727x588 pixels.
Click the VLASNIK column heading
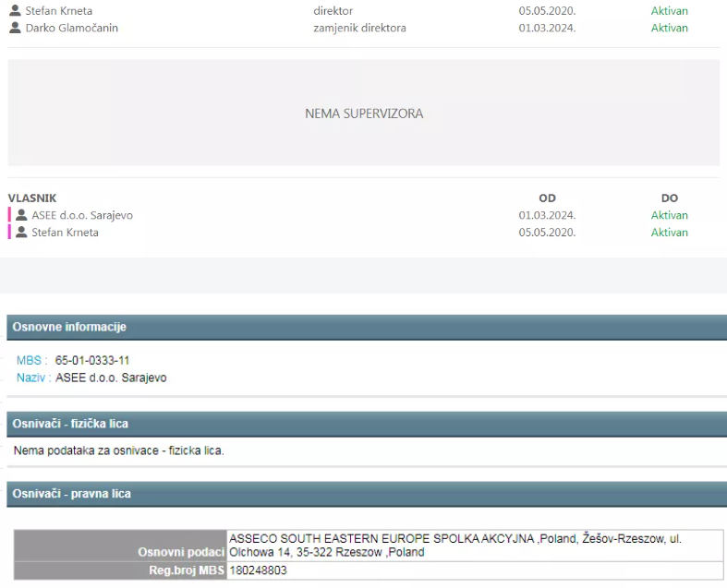tap(32, 198)
